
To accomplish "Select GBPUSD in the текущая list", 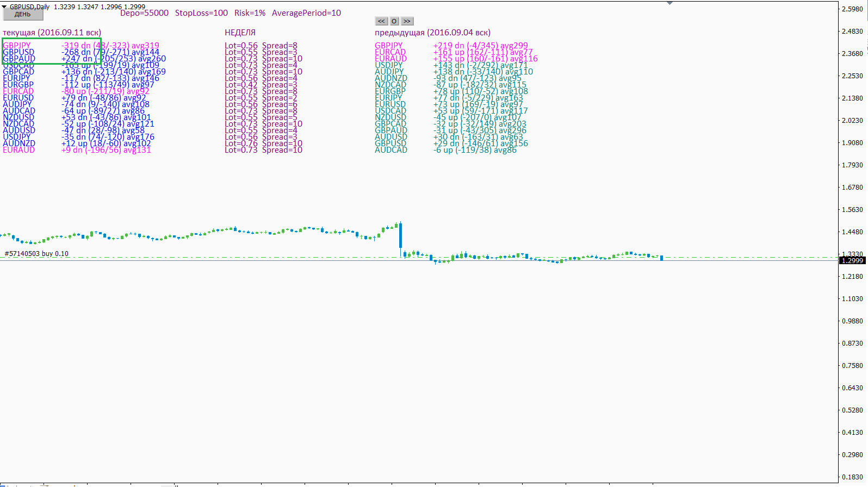I will click(x=18, y=52).
